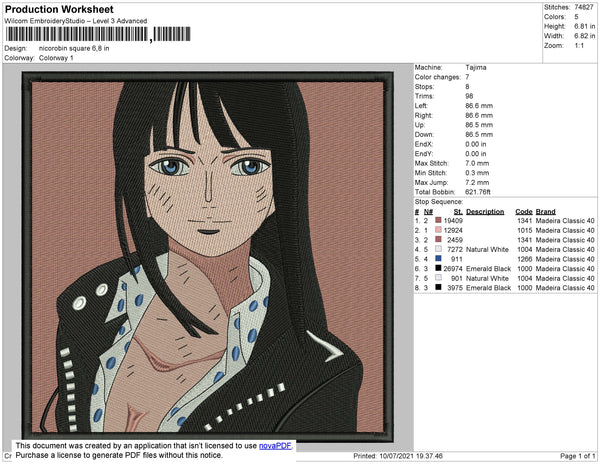Open the novaPDF link
The height and width of the screenshot is (464, 600).
click(x=275, y=446)
